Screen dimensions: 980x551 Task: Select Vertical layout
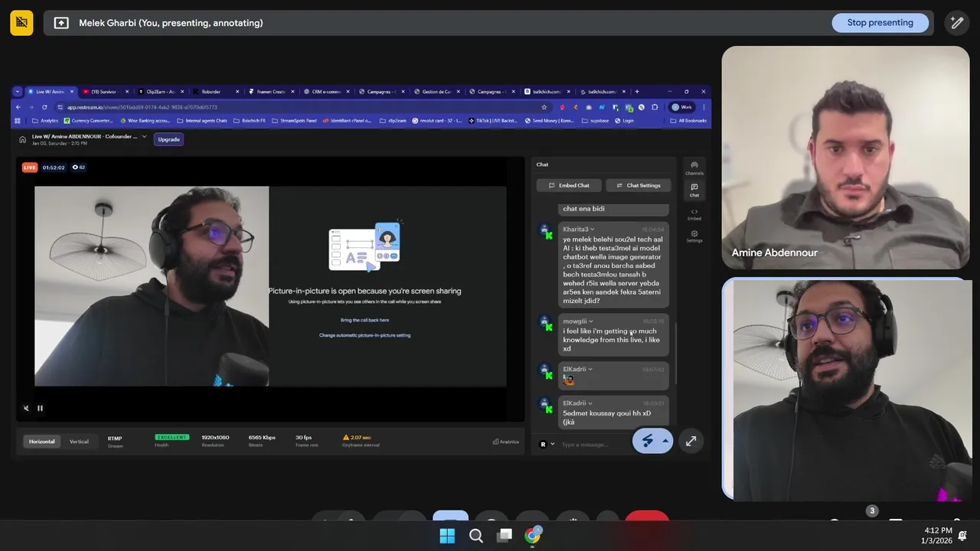(x=79, y=442)
